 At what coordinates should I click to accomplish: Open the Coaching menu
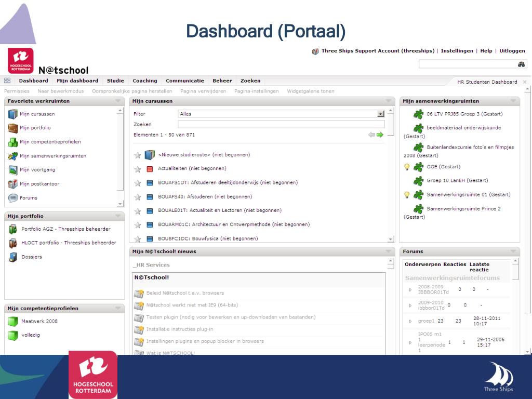click(x=145, y=81)
